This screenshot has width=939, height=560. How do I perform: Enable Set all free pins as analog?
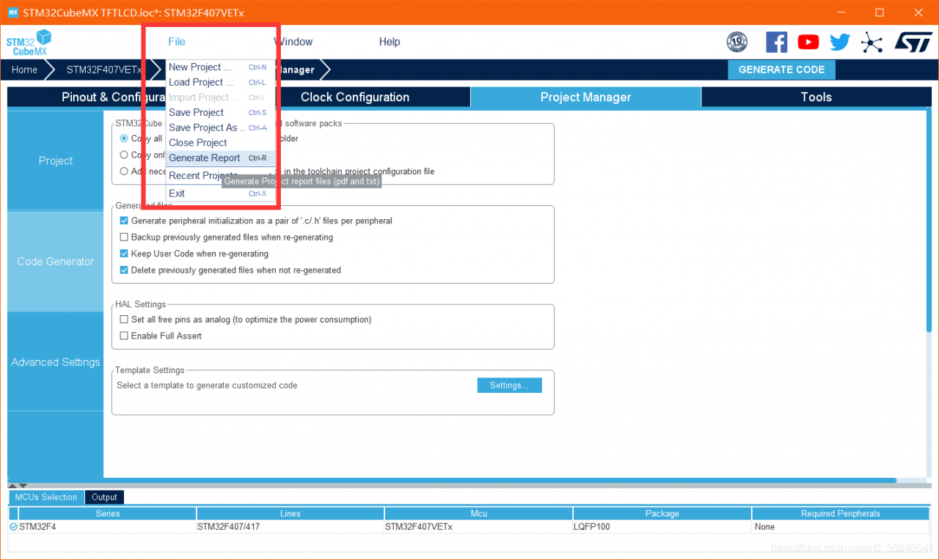[x=124, y=320]
